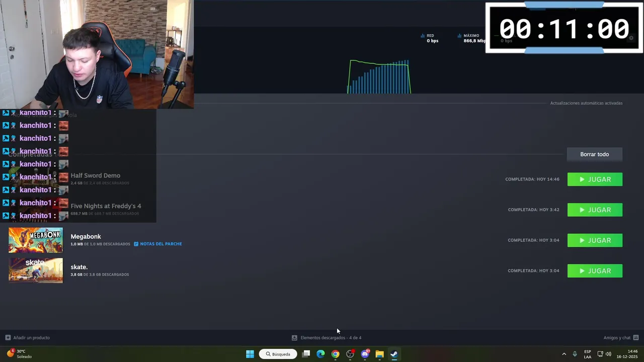Open File Explorer from the taskbar
The width and height of the screenshot is (644, 362).
tap(379, 354)
